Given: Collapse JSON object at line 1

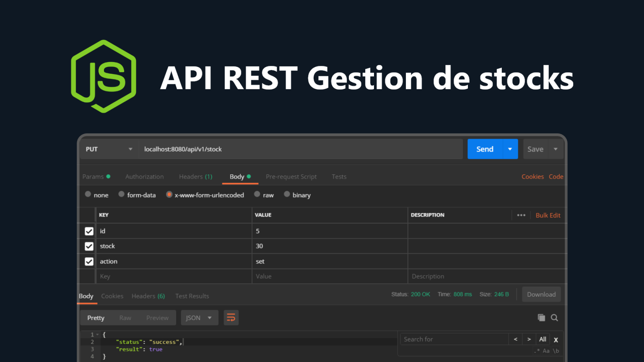Looking at the screenshot, I should pos(97,335).
